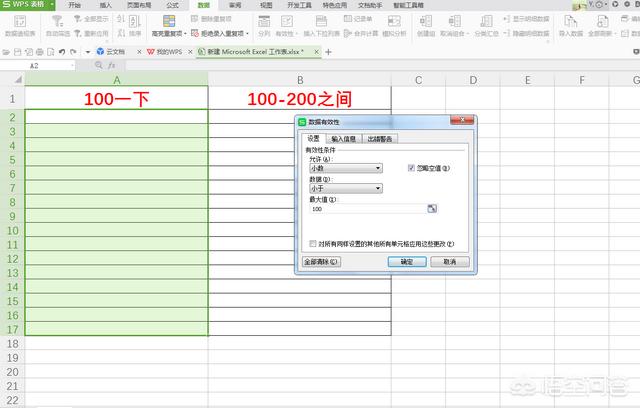Select column B header
640x408 pixels.
click(x=300, y=80)
